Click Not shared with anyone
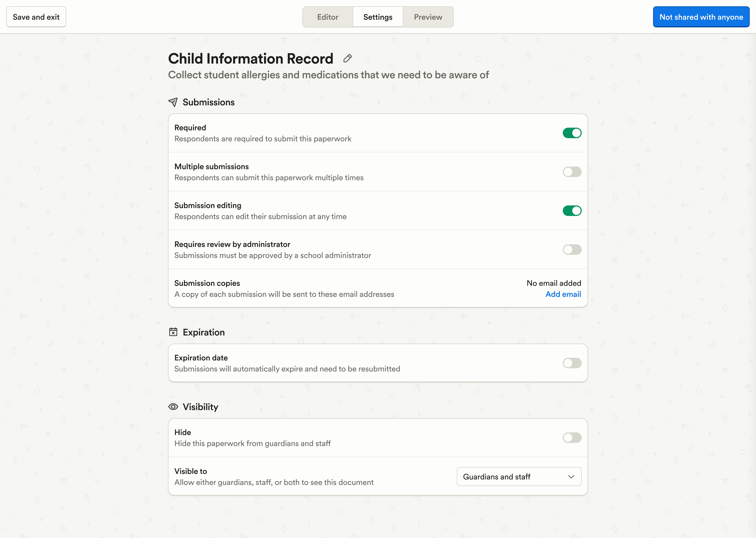The height and width of the screenshot is (538, 756). 701,17
